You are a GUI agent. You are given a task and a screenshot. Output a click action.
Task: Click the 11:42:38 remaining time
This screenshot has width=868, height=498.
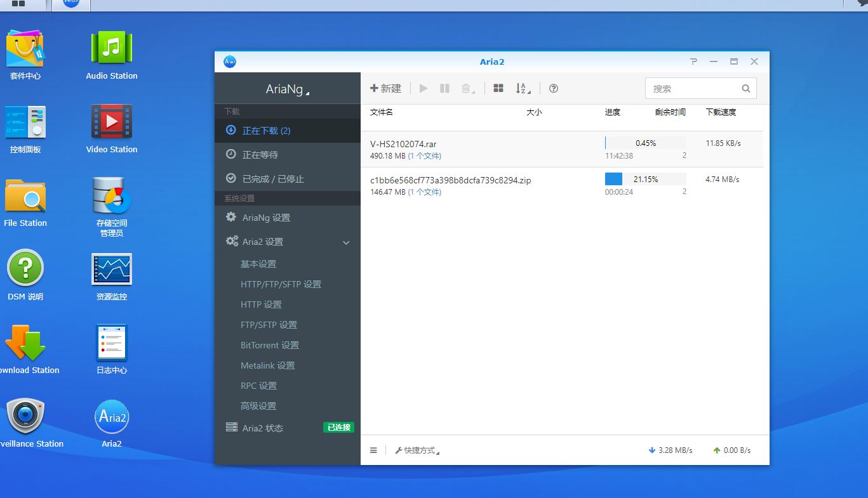point(619,156)
